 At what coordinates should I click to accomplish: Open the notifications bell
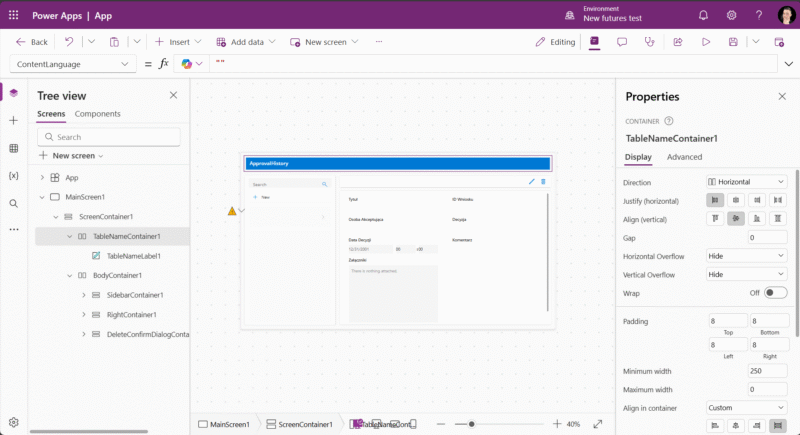click(x=703, y=15)
